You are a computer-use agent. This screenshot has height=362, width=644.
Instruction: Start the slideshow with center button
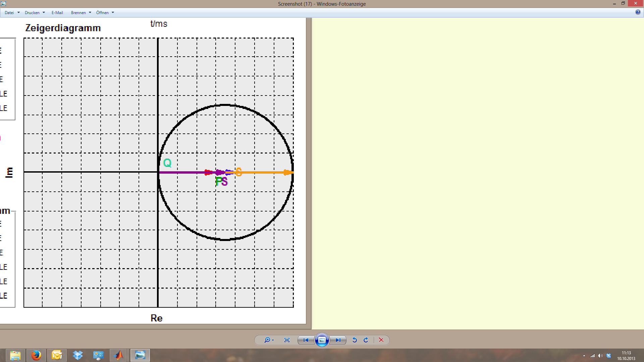tap(322, 340)
